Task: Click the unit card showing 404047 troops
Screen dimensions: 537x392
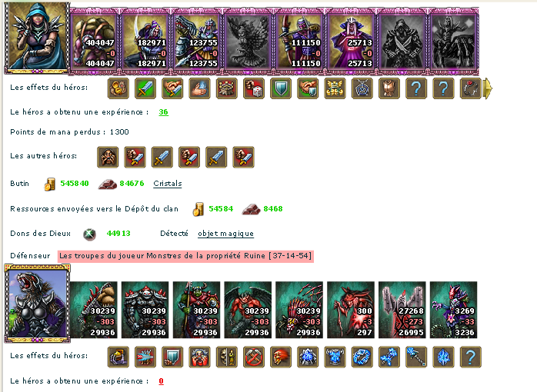Action: pos(94,41)
